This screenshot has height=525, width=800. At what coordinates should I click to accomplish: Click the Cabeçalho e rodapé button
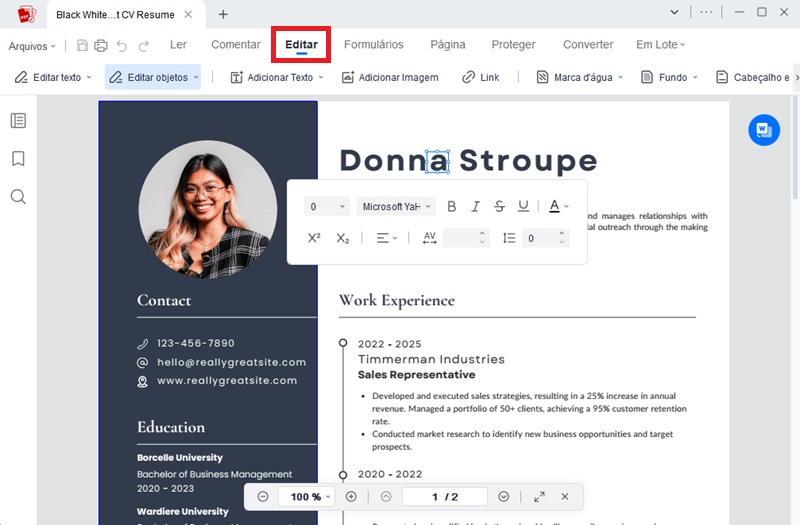click(x=753, y=77)
